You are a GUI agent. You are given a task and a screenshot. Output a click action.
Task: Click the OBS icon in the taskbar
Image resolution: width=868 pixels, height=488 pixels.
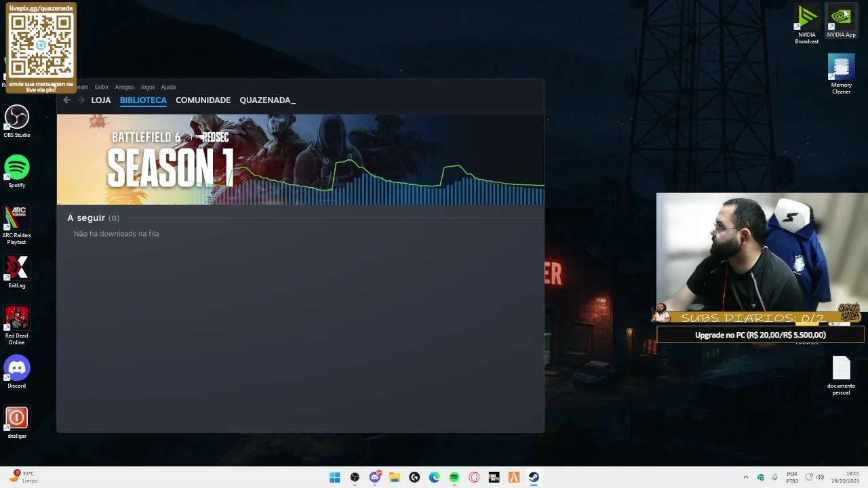(x=355, y=477)
